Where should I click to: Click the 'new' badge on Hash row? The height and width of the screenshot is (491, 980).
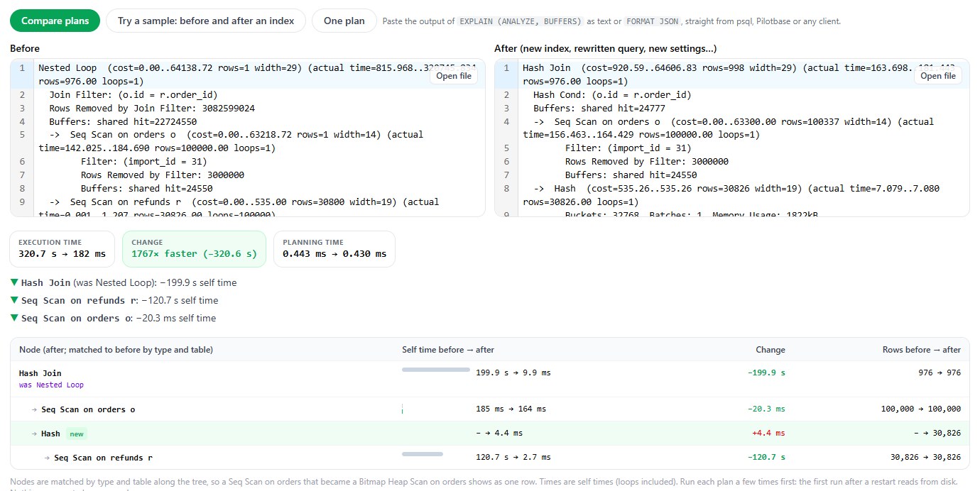(76, 434)
